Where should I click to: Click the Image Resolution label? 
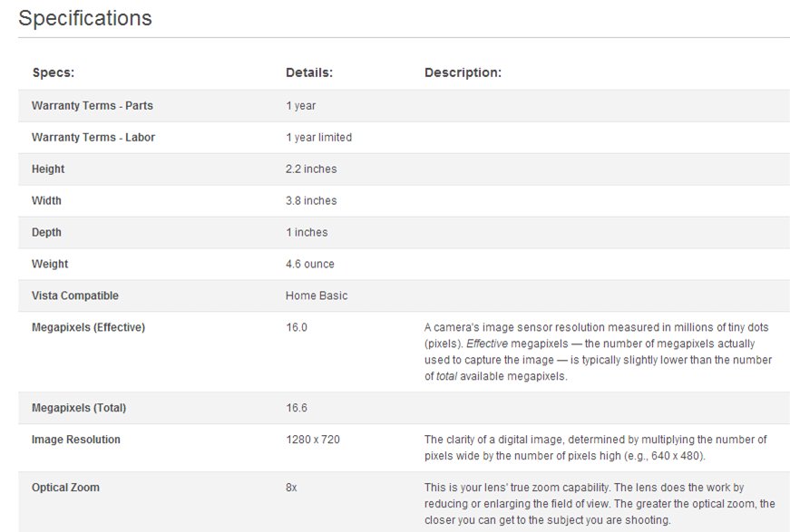tap(76, 440)
